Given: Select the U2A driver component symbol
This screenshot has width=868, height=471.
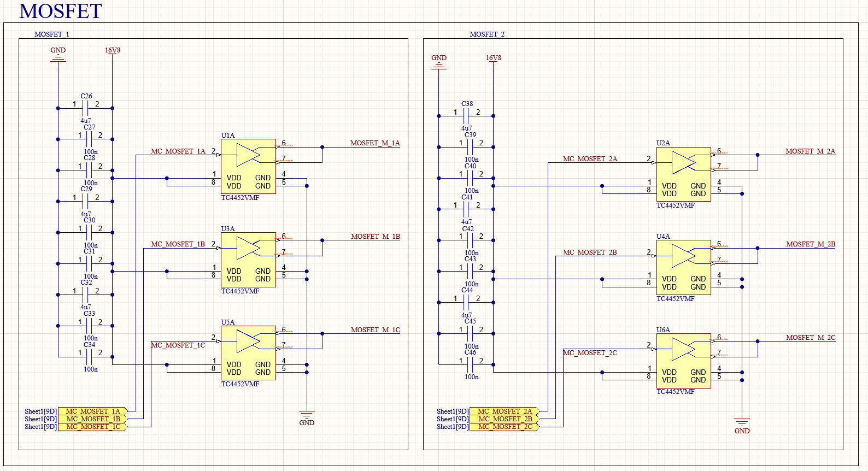Looking at the screenshot, I should (x=683, y=174).
